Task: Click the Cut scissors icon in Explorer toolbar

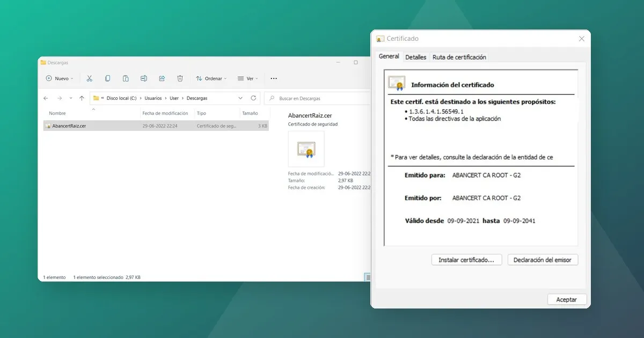Action: tap(90, 78)
